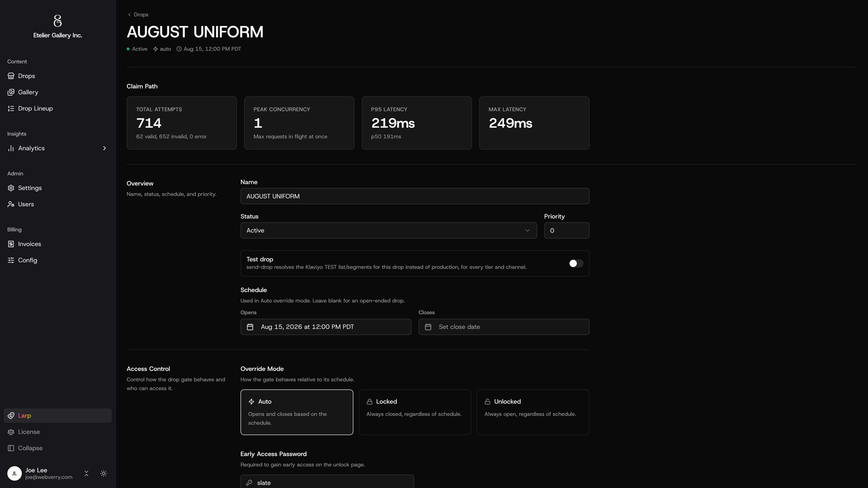Enable the Test drop switch

pyautogui.click(x=576, y=263)
